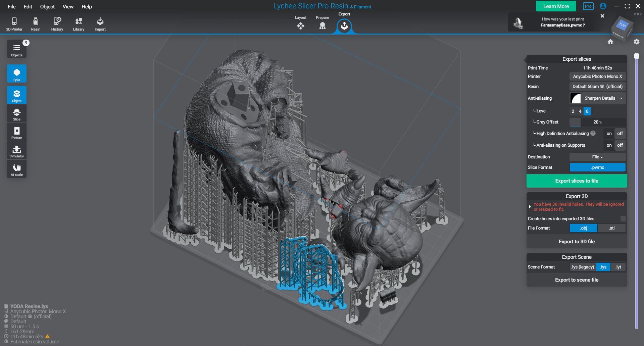
Task: Open the Picture tool
Action: (x=17, y=132)
